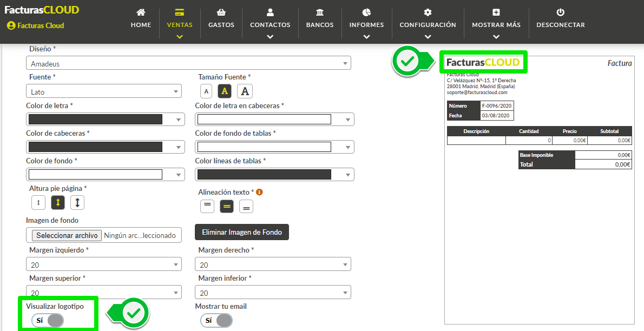Open the Color de cabeceras swatch
This screenshot has height=331, width=644.
[x=105, y=147]
